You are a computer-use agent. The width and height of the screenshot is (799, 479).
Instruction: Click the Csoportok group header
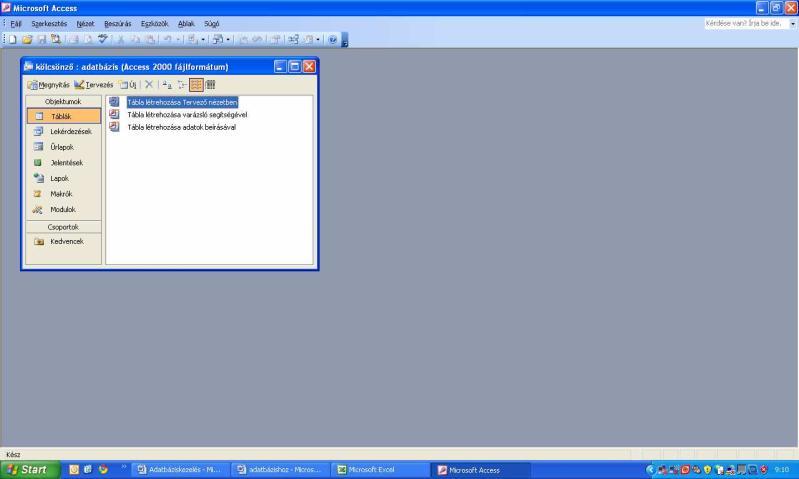[63, 227]
